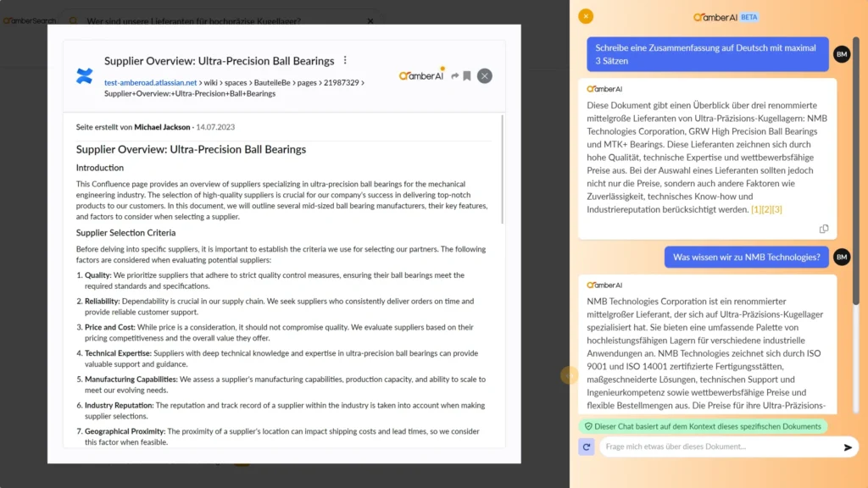This screenshot has height=488, width=868.
Task: Click the panel resize handle on divider
Action: click(570, 374)
